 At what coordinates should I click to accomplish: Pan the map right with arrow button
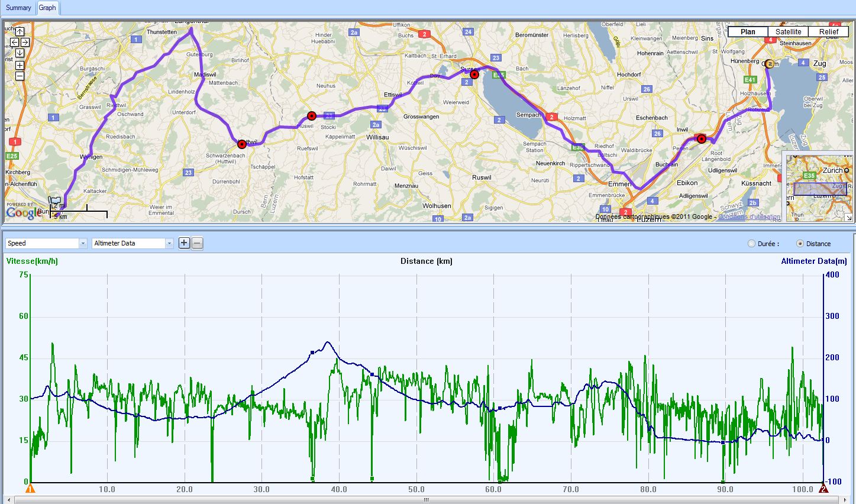[25, 42]
